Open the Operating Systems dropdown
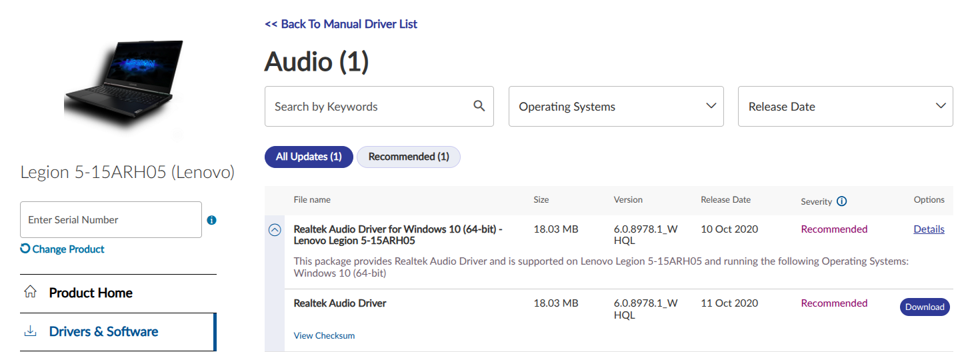 click(x=616, y=107)
